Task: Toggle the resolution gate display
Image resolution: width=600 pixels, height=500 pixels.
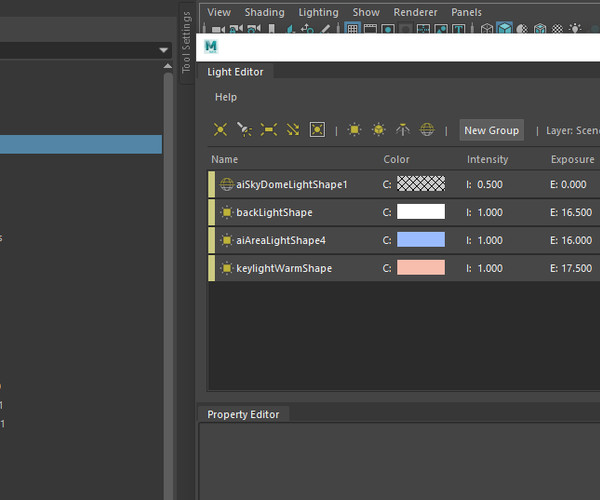Action: [x=388, y=29]
